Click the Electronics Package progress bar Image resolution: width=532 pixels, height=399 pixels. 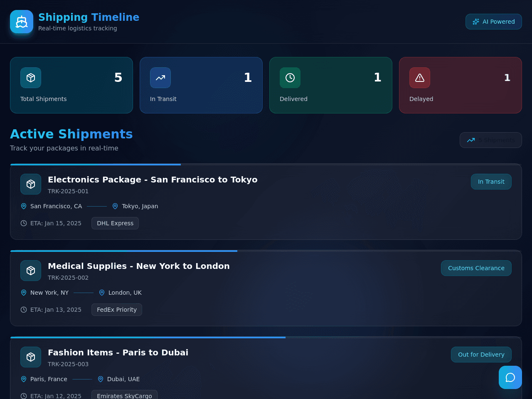point(266,165)
